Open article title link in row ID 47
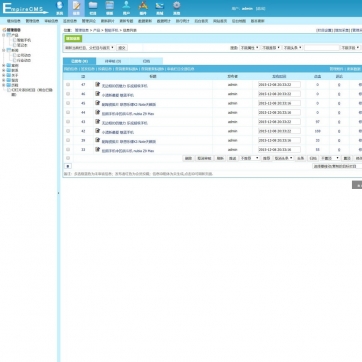Image resolution: width=362 pixels, height=362 pixels. 124,86
